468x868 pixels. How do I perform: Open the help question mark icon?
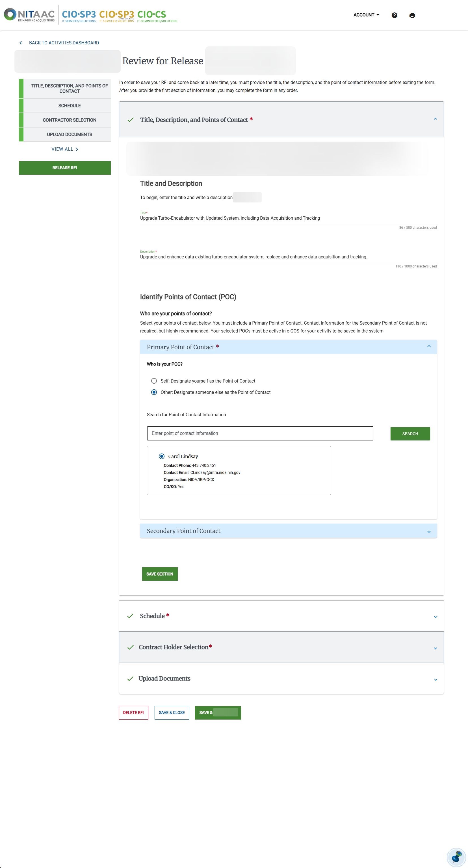click(394, 15)
